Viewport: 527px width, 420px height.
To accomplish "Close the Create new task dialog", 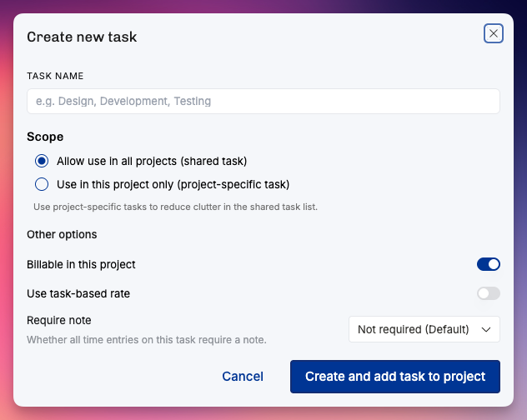I will [493, 33].
